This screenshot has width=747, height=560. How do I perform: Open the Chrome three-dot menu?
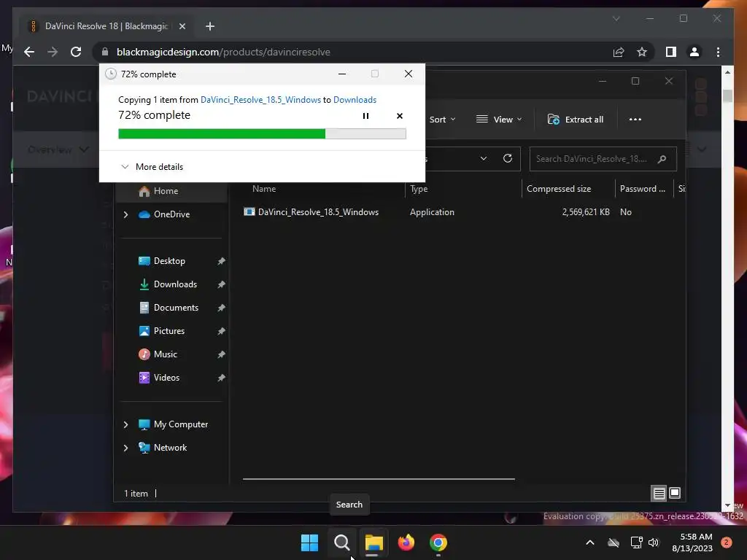coord(718,52)
